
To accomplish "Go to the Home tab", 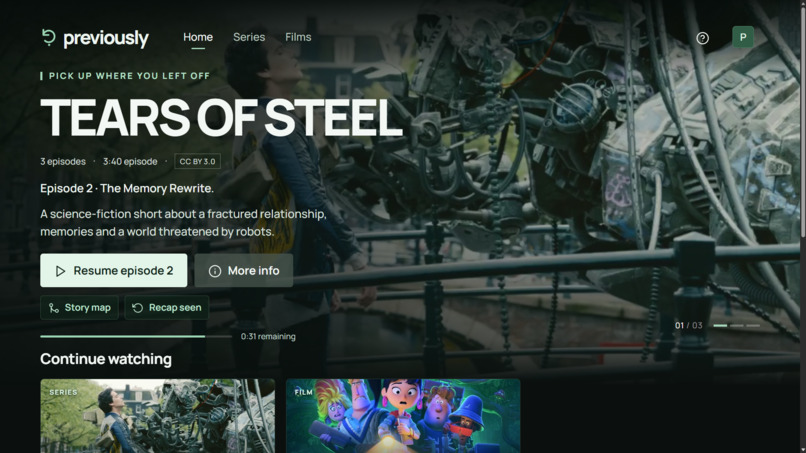I will click(x=198, y=37).
